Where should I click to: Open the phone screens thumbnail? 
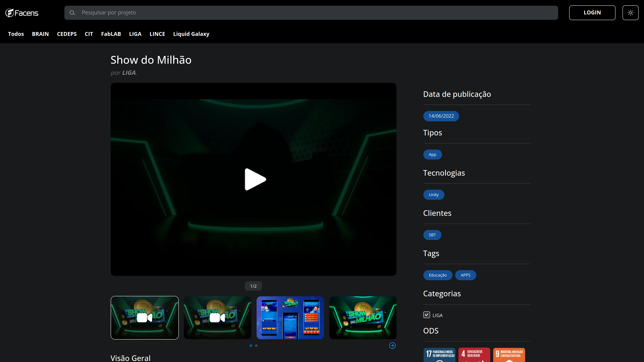coord(290,318)
